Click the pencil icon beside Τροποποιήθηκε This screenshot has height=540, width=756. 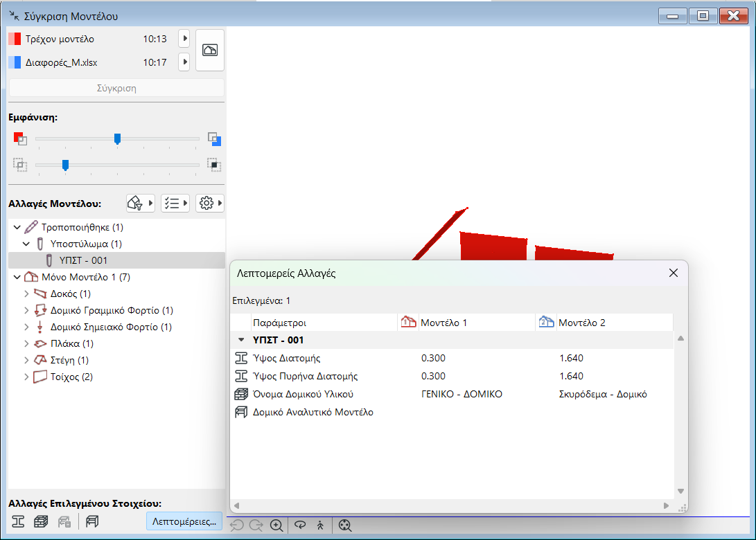(x=31, y=226)
